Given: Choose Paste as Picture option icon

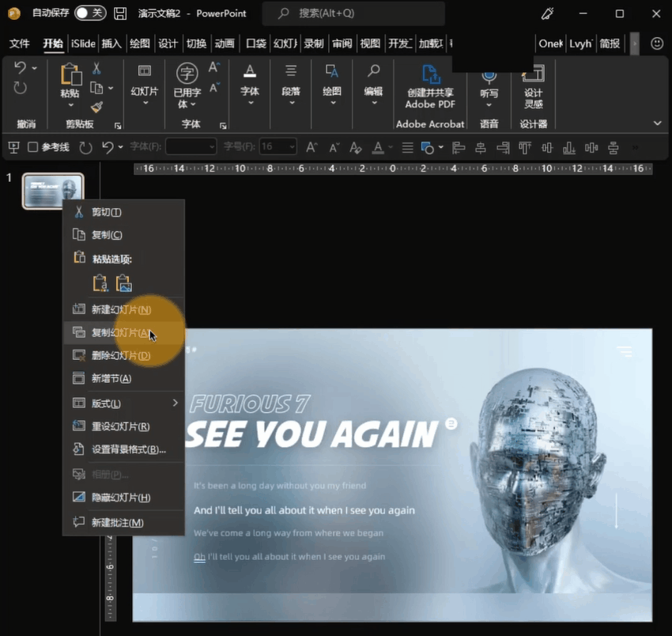Looking at the screenshot, I should pos(123,283).
